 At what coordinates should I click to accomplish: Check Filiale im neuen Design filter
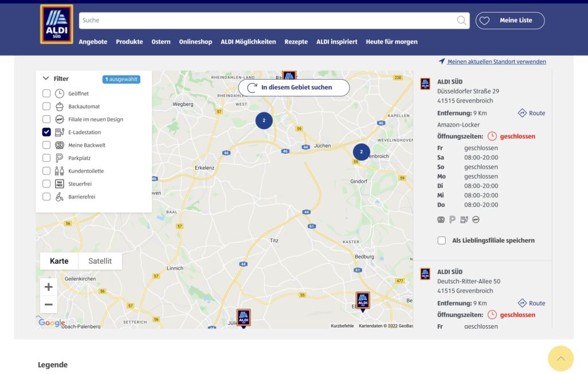47,119
